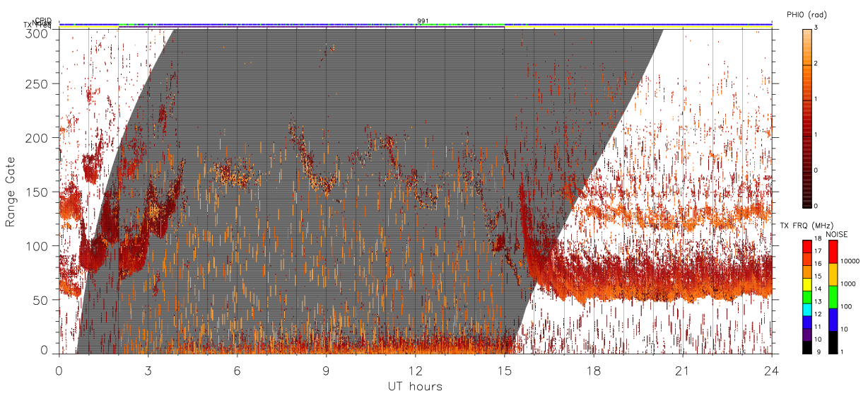Click the yellow 14-15 MHz TX FRQ swatch
Image resolution: width=868 pixels, height=401 pixels.
(807, 283)
